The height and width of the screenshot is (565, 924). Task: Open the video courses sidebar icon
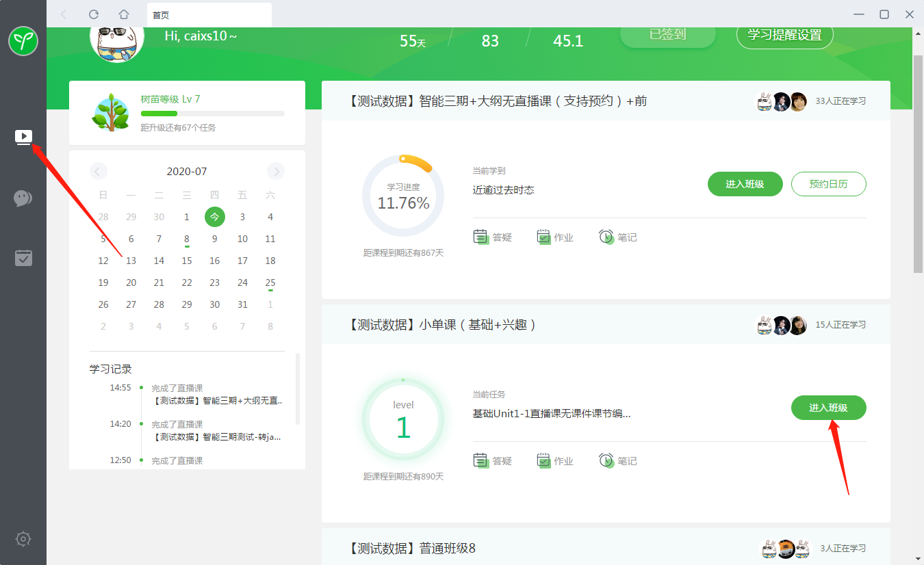click(23, 137)
